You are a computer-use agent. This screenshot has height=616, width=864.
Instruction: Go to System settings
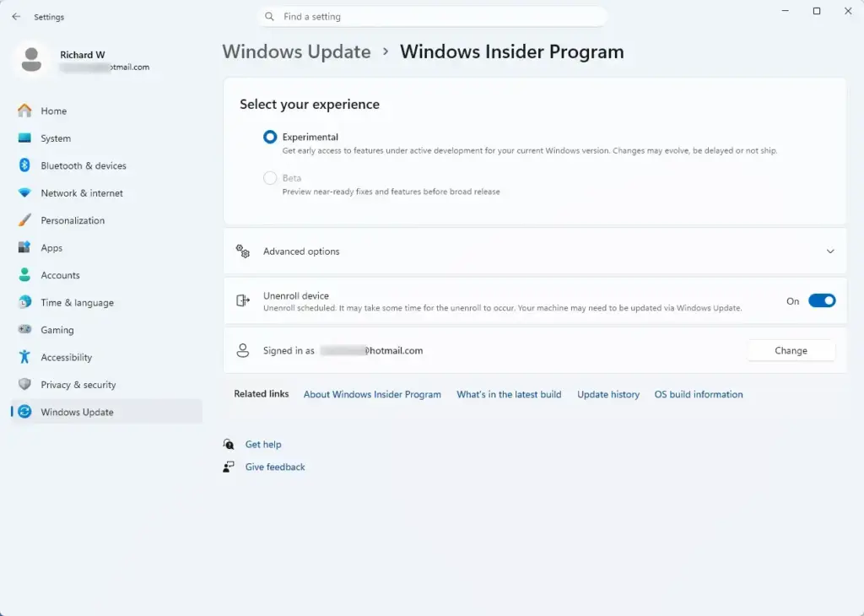tap(106, 138)
